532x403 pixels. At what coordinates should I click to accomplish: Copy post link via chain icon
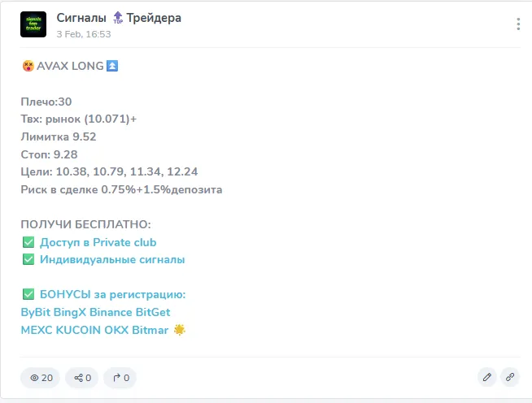tap(510, 377)
